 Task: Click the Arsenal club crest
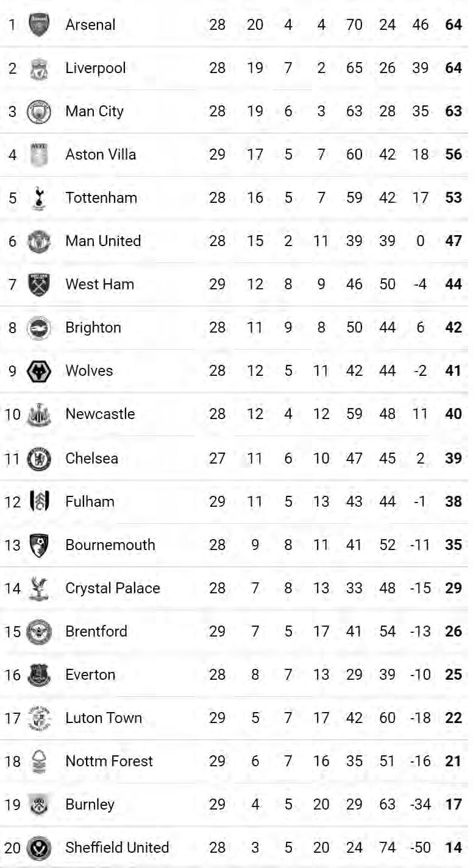click(39, 25)
